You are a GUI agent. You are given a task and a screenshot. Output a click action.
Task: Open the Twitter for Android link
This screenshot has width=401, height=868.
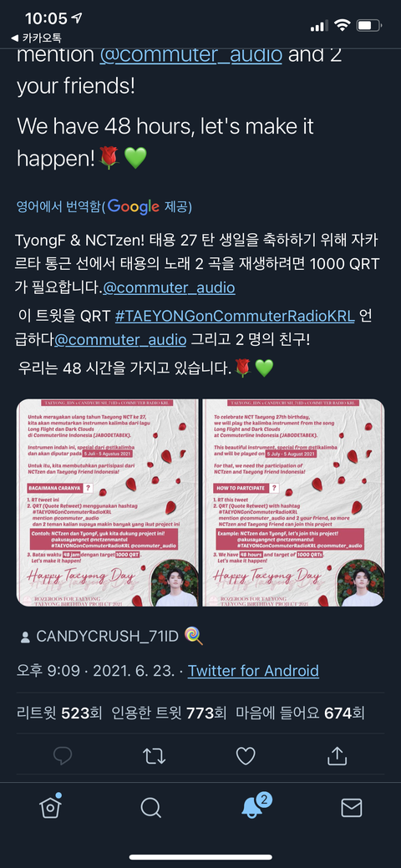pyautogui.click(x=253, y=670)
